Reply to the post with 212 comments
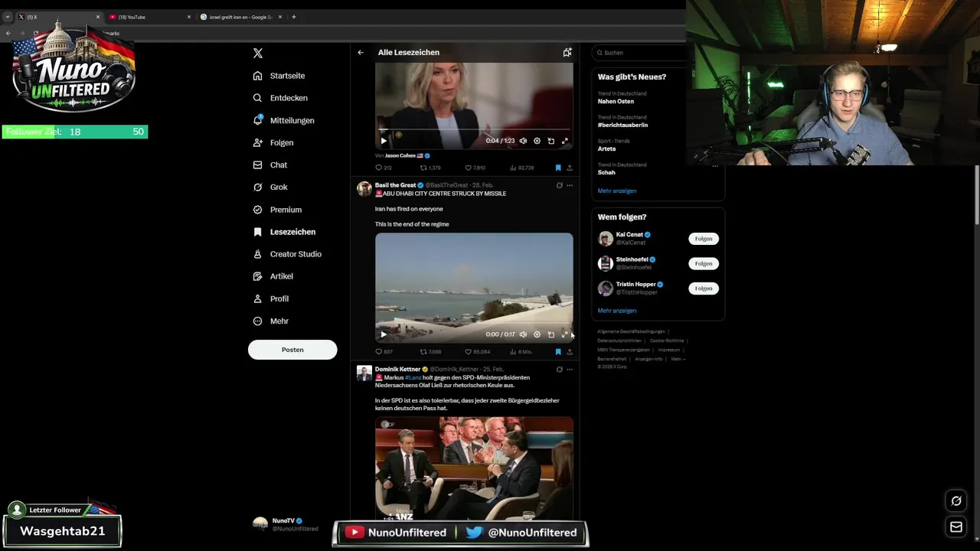 coord(384,168)
